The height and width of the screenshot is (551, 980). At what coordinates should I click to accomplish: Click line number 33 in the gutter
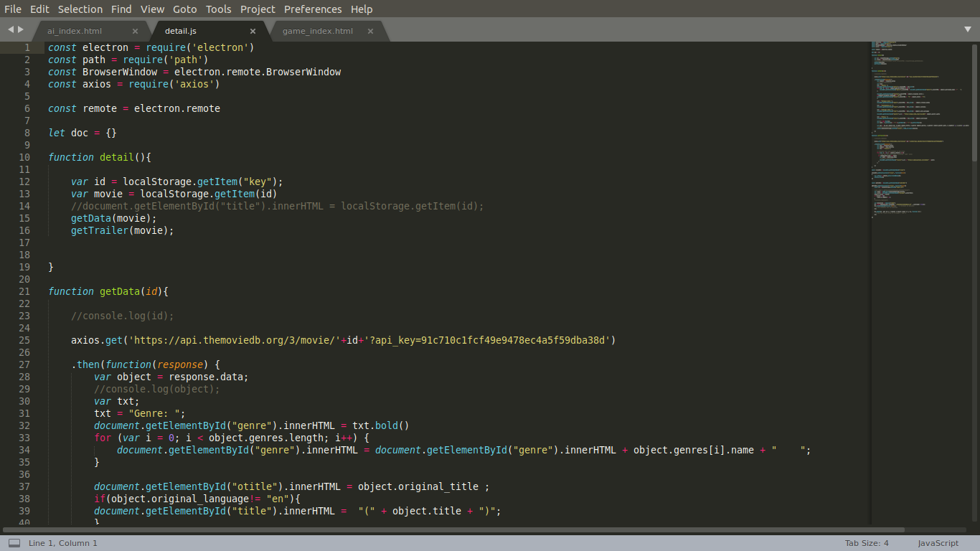point(24,438)
